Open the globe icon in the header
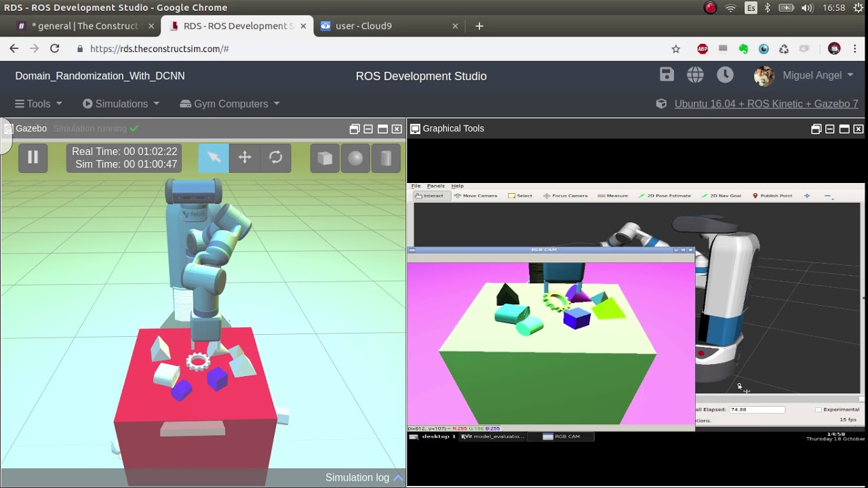 click(695, 75)
